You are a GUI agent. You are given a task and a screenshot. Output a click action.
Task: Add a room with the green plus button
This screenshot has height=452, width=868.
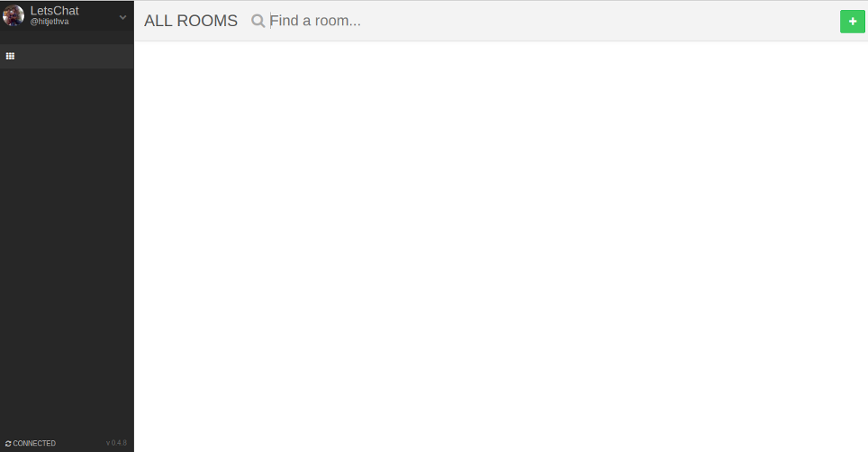tap(853, 21)
